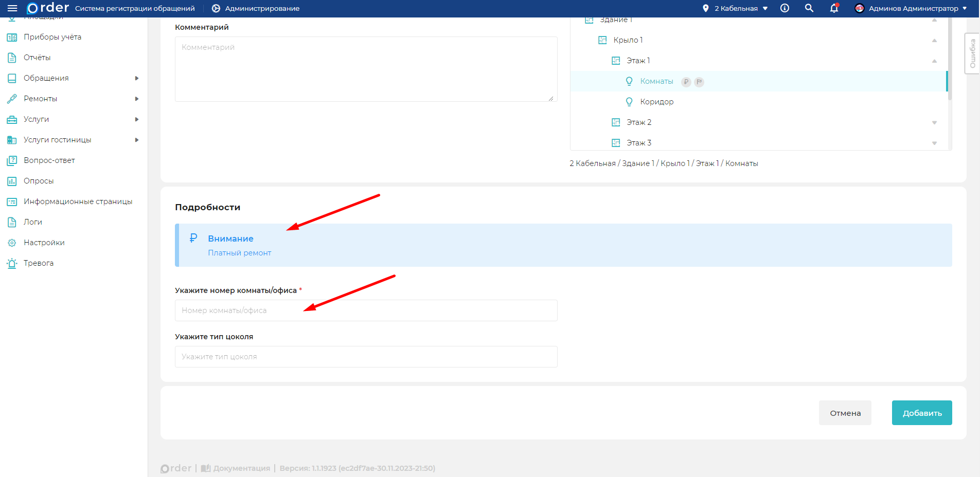Click the Опросы chart icon in sidebar
980x477 pixels.
(12, 181)
